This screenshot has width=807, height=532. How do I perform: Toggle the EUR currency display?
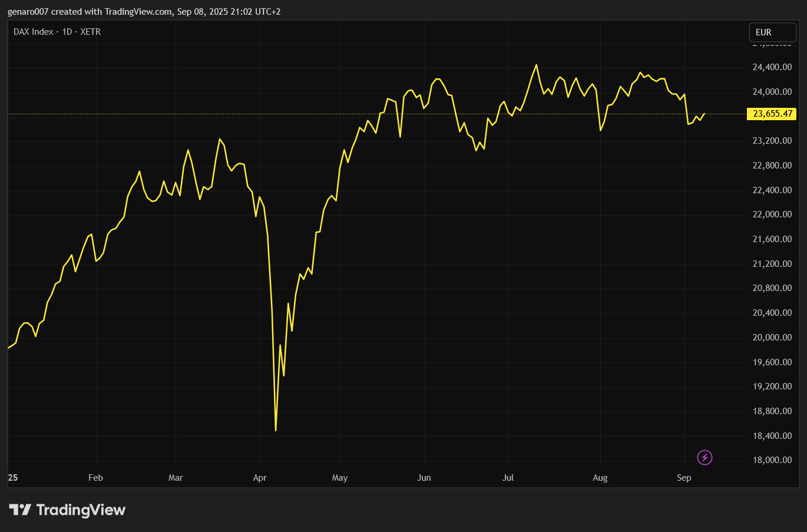tap(772, 32)
